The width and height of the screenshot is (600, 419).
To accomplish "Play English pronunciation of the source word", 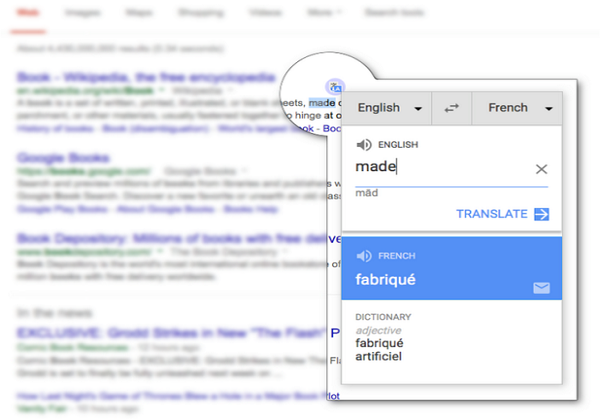I will (x=362, y=145).
